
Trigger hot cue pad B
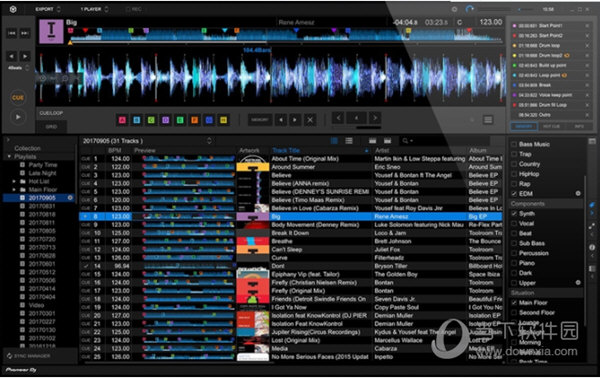137,120
